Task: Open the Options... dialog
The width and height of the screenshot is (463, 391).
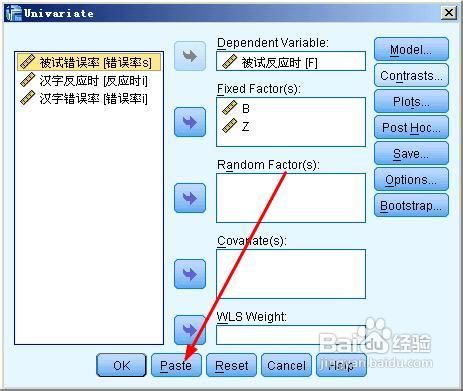Action: click(411, 179)
